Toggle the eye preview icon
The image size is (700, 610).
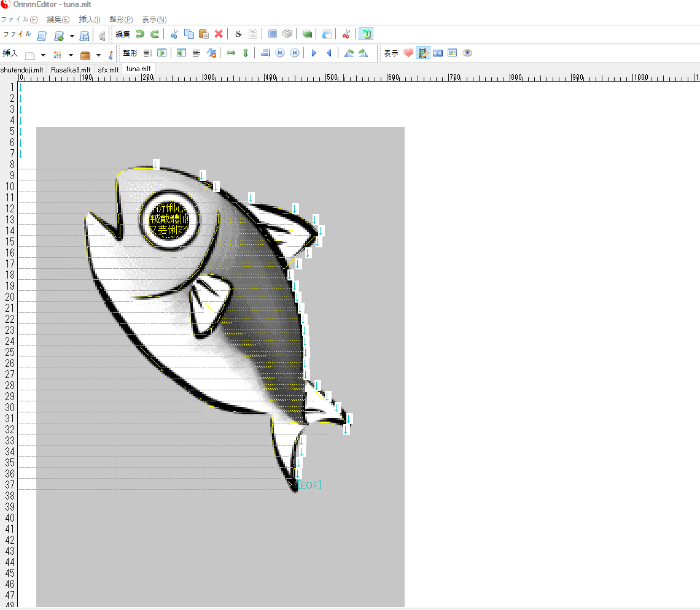click(x=467, y=53)
